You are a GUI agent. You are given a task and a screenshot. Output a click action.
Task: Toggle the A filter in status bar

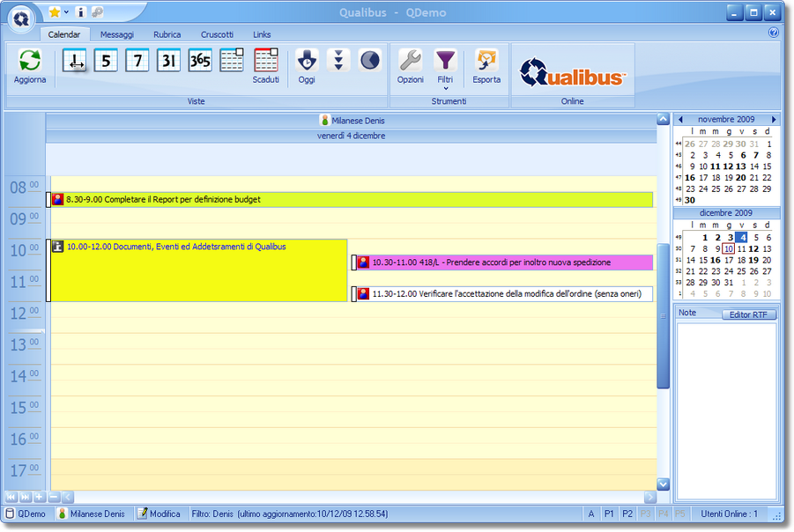(x=591, y=514)
